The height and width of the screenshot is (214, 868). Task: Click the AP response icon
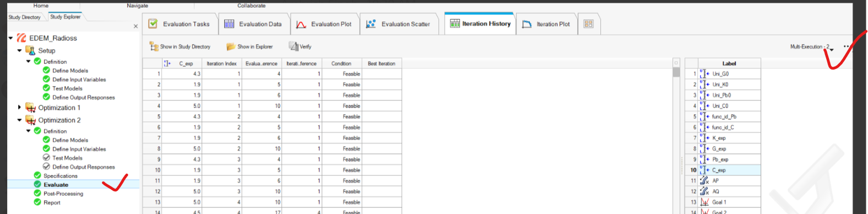coord(704,181)
